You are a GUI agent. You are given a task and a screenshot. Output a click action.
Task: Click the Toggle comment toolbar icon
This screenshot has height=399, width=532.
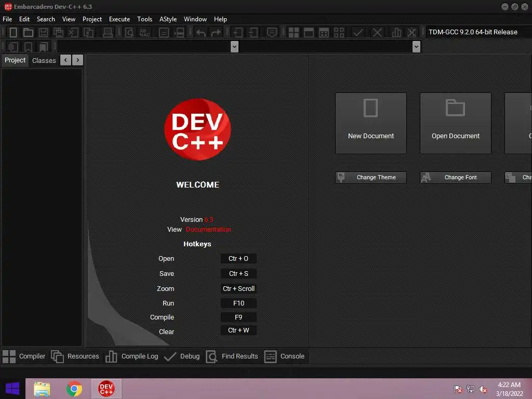click(x=272, y=33)
